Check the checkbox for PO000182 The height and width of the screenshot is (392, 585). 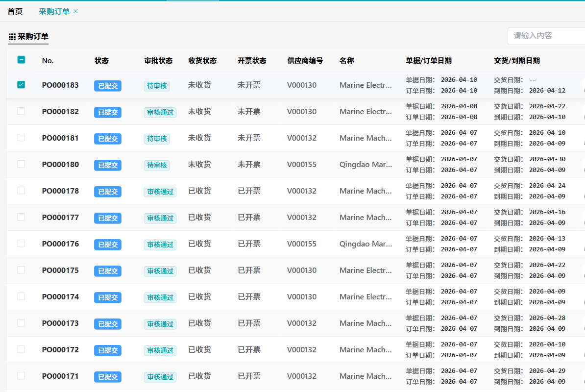[21, 111]
